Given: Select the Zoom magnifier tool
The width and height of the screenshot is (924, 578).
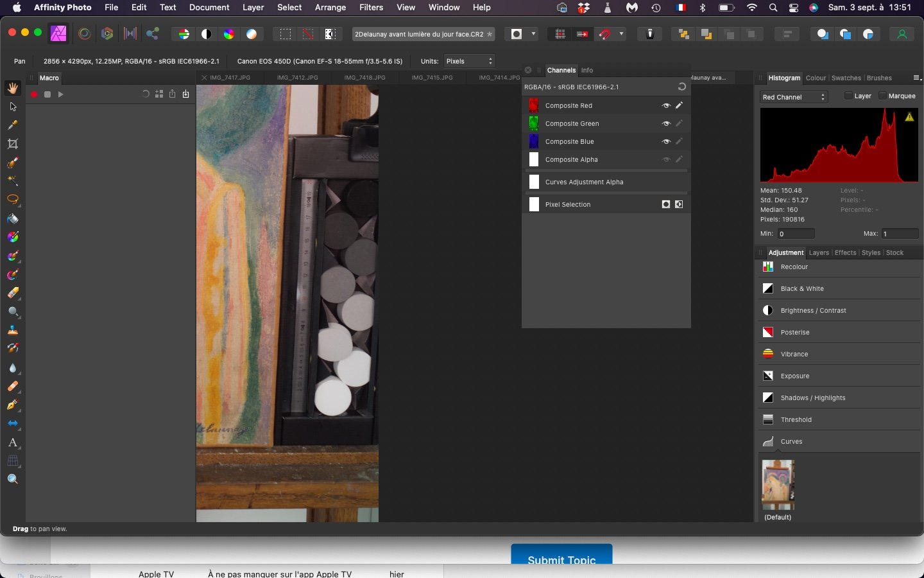Looking at the screenshot, I should click(13, 480).
